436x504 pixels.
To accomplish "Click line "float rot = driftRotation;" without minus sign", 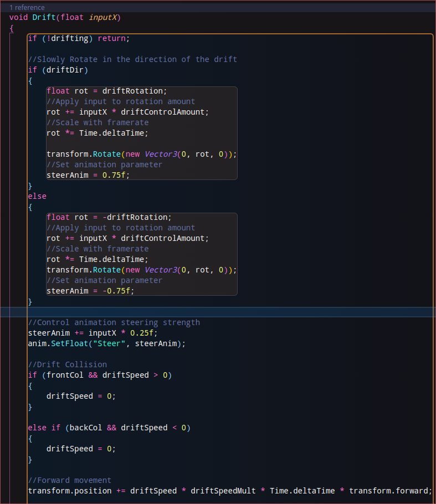I will click(x=107, y=91).
